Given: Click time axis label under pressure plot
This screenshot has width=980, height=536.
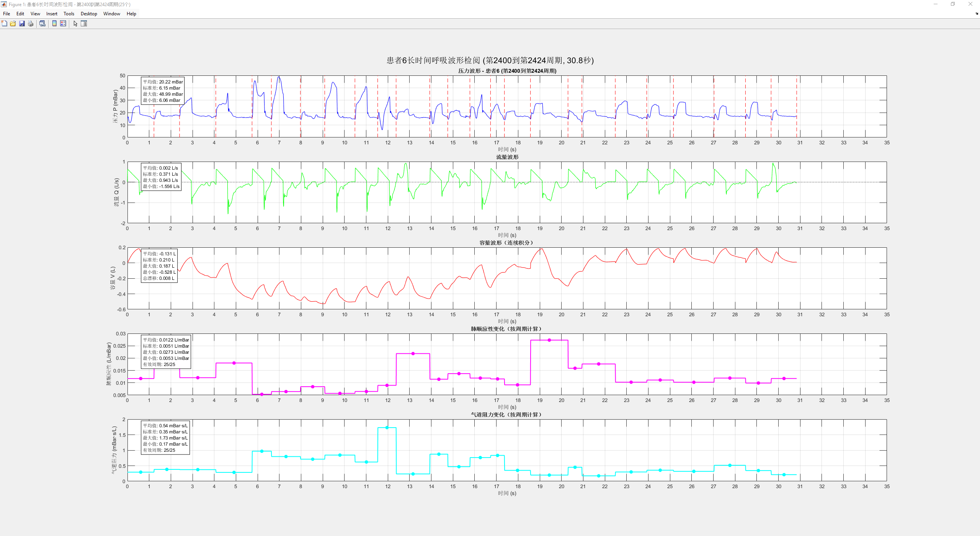Looking at the screenshot, I should click(507, 150).
